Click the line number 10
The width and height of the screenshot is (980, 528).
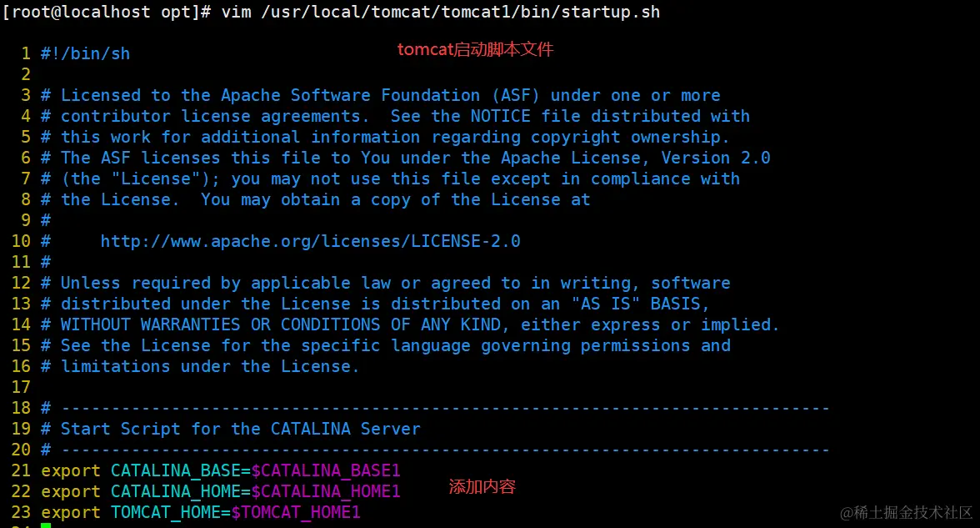pos(21,241)
